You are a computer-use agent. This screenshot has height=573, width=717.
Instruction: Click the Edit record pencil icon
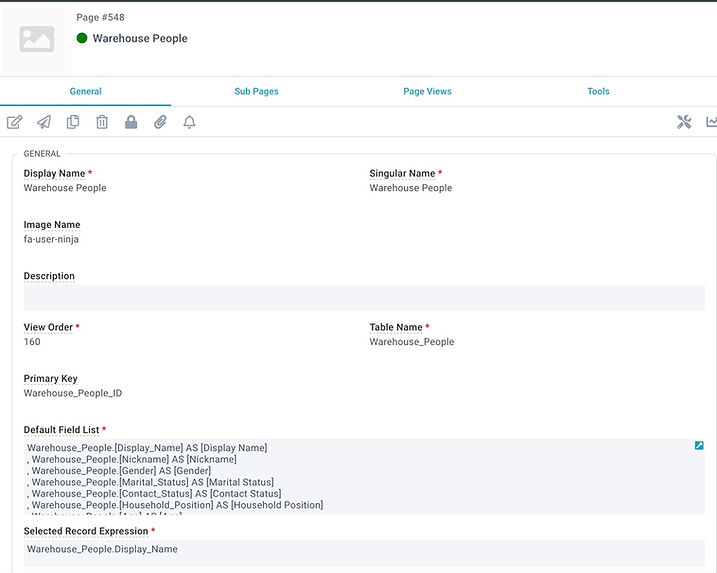[x=15, y=122]
